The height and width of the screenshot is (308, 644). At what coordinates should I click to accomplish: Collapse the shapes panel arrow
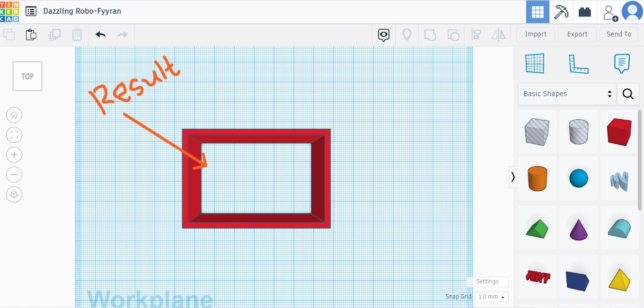click(513, 177)
